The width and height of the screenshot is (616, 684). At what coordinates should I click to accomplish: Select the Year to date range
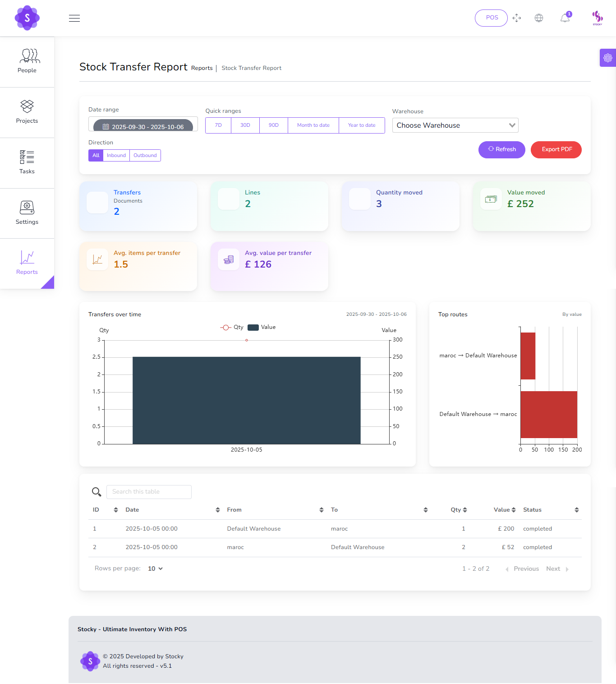[x=362, y=125]
